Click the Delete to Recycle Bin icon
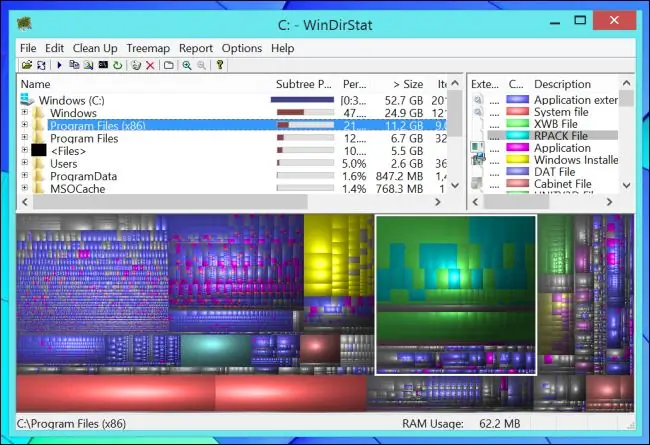The height and width of the screenshot is (445, 650). pyautogui.click(x=135, y=65)
